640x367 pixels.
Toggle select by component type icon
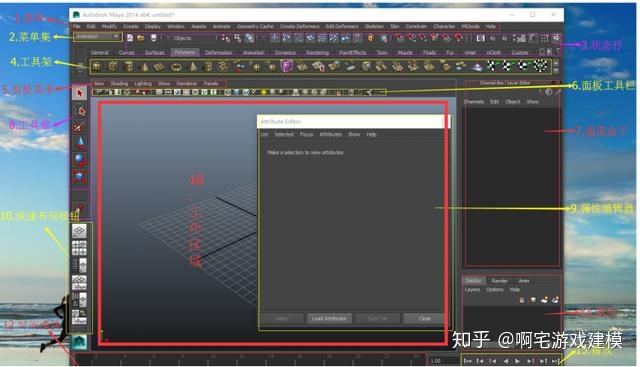[x=250, y=38]
